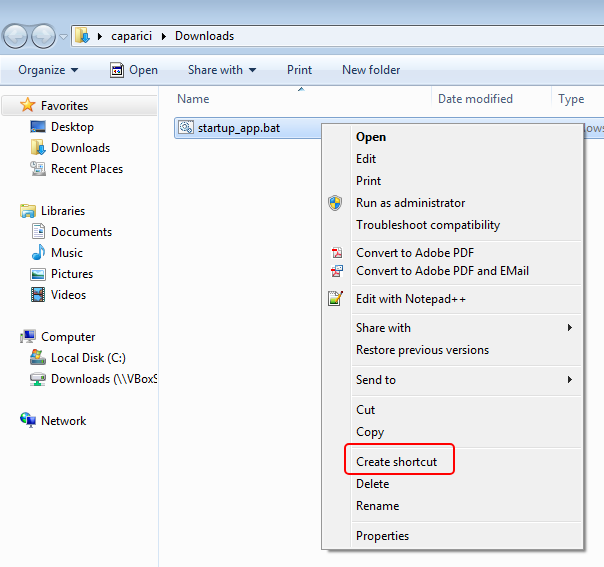Choose Cut from the context menu
This screenshot has height=567, width=604.
[365, 409]
